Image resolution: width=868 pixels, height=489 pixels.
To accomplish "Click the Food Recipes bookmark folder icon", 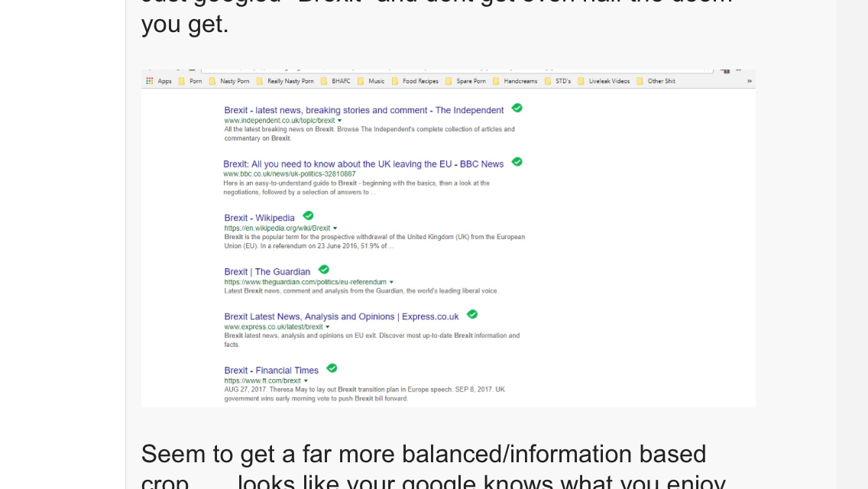I will pos(395,82).
